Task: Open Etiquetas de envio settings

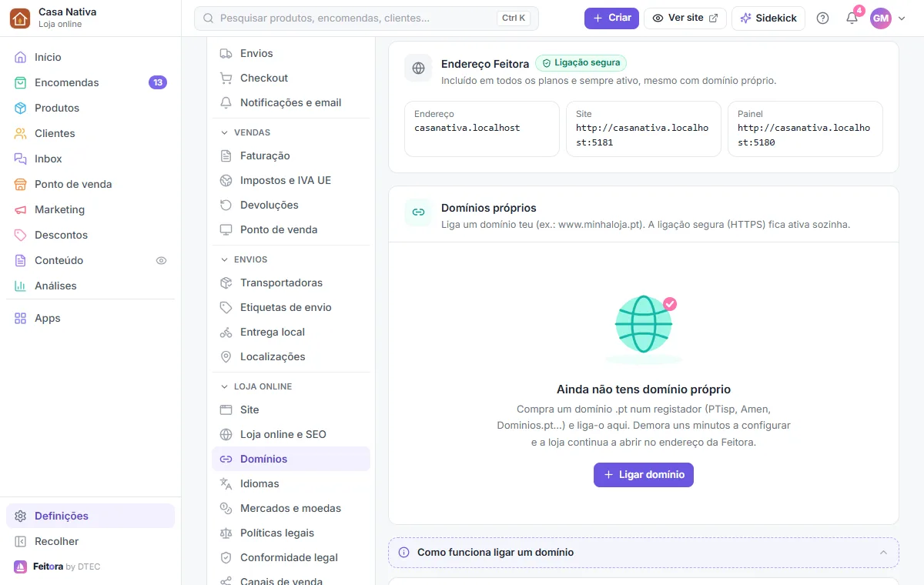Action: click(291, 307)
